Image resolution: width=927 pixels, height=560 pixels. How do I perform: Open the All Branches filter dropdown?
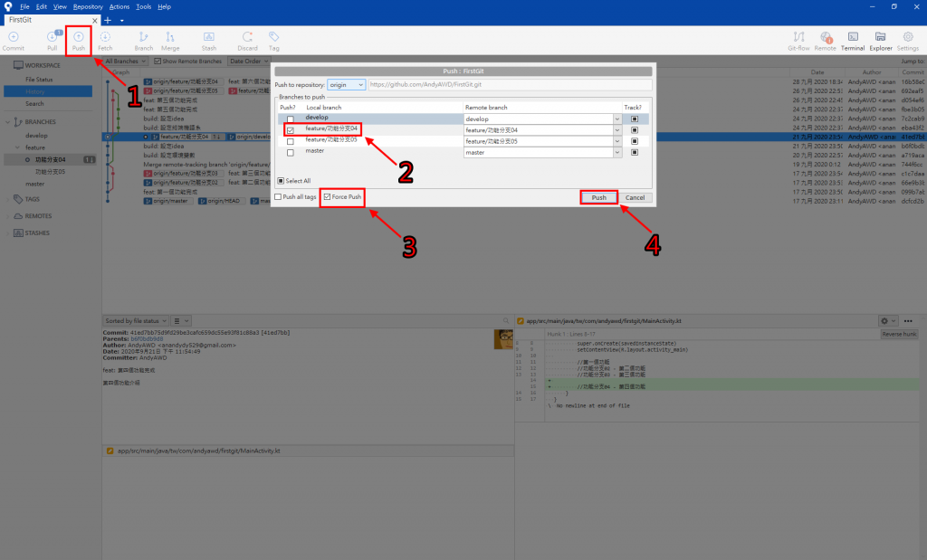[x=125, y=61]
